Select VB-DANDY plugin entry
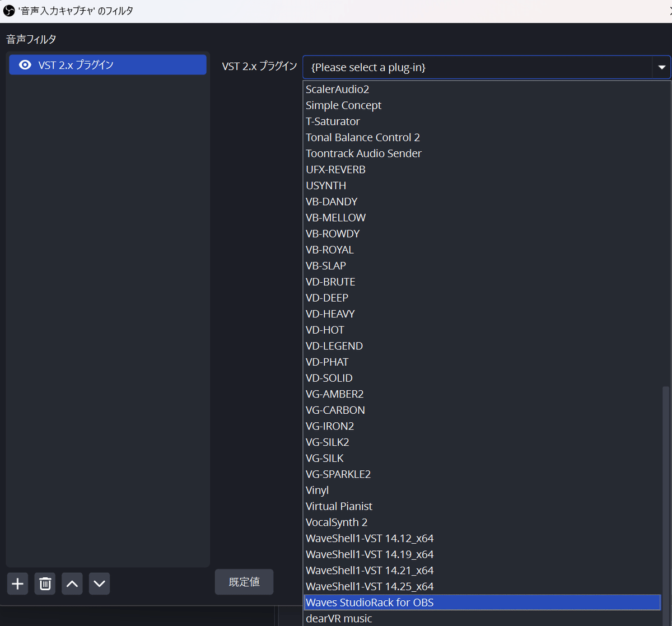The width and height of the screenshot is (672, 626). tap(482, 202)
